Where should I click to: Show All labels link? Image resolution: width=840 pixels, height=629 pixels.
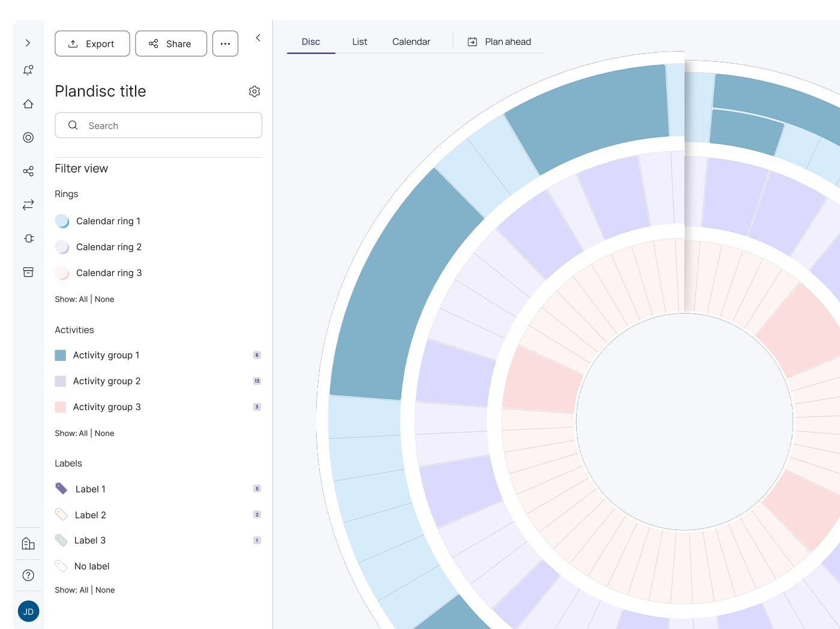(x=84, y=590)
